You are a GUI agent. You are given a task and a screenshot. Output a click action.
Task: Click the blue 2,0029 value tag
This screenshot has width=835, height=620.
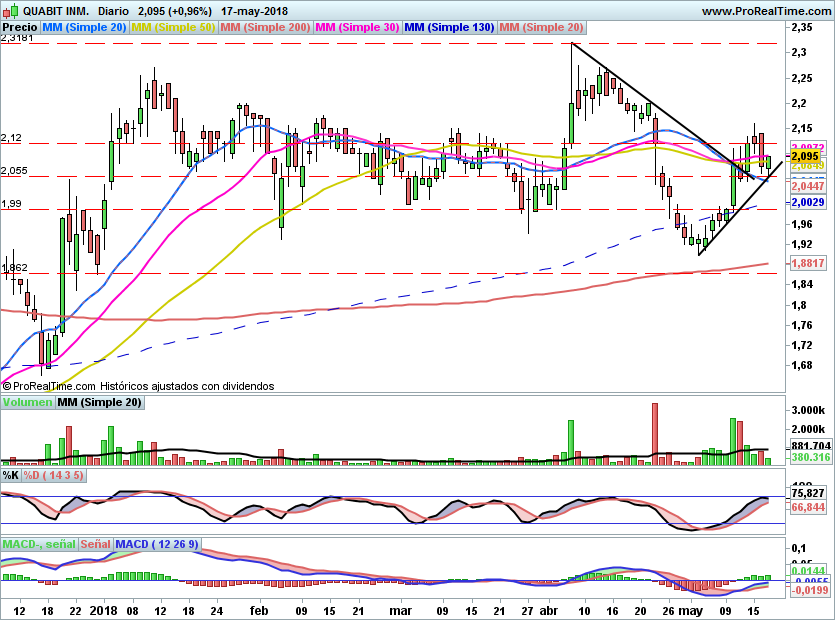[x=807, y=202]
